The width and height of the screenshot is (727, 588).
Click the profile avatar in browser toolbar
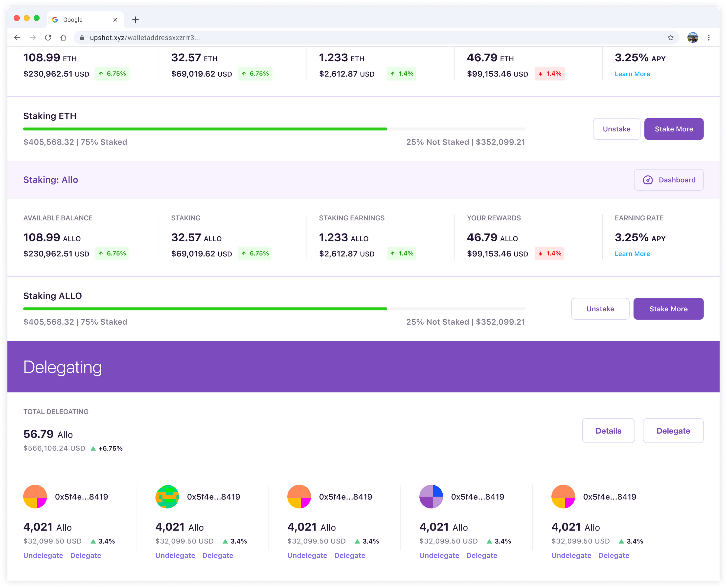click(692, 38)
